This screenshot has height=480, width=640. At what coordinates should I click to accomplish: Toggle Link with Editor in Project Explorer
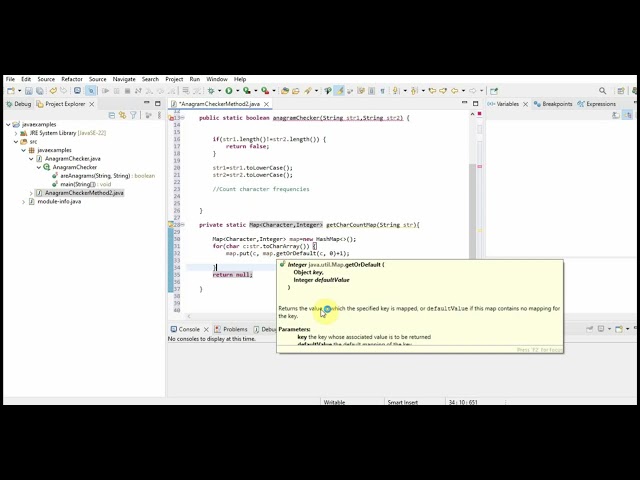click(122, 116)
